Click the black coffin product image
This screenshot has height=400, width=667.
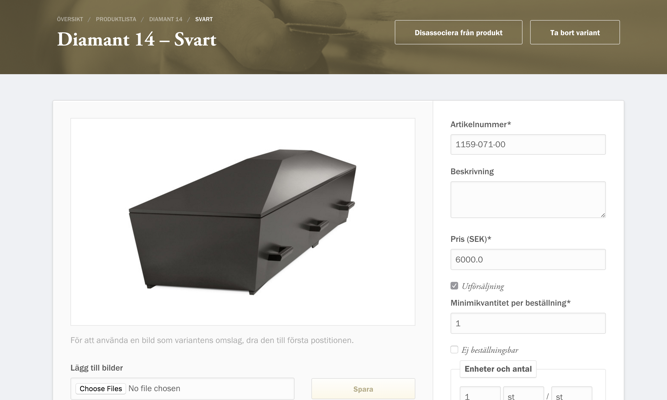pos(243,222)
